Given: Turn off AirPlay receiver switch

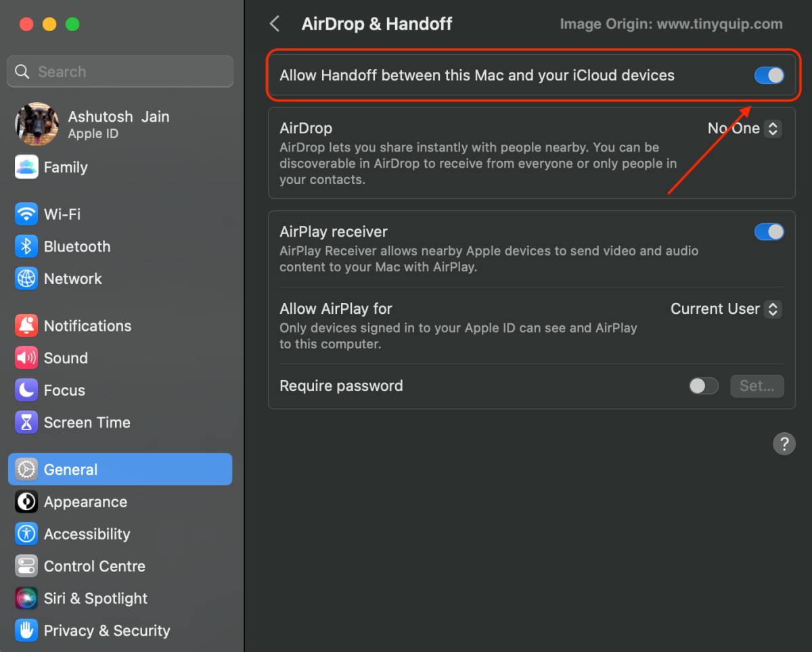Looking at the screenshot, I should click(769, 232).
